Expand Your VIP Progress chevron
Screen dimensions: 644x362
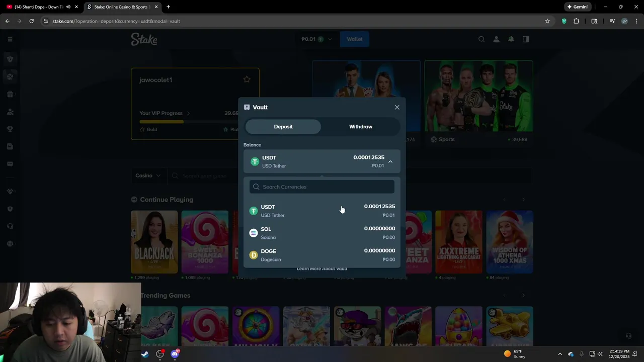click(x=188, y=114)
